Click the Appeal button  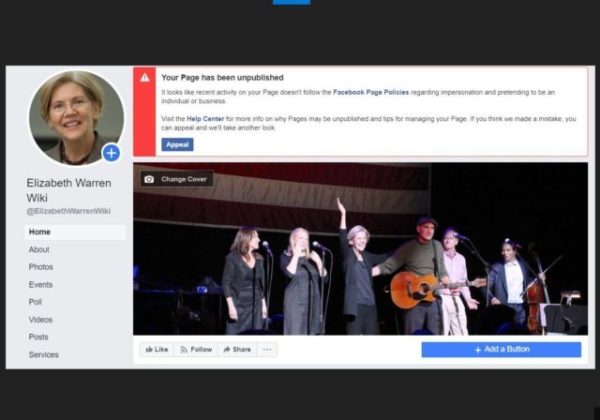177,144
